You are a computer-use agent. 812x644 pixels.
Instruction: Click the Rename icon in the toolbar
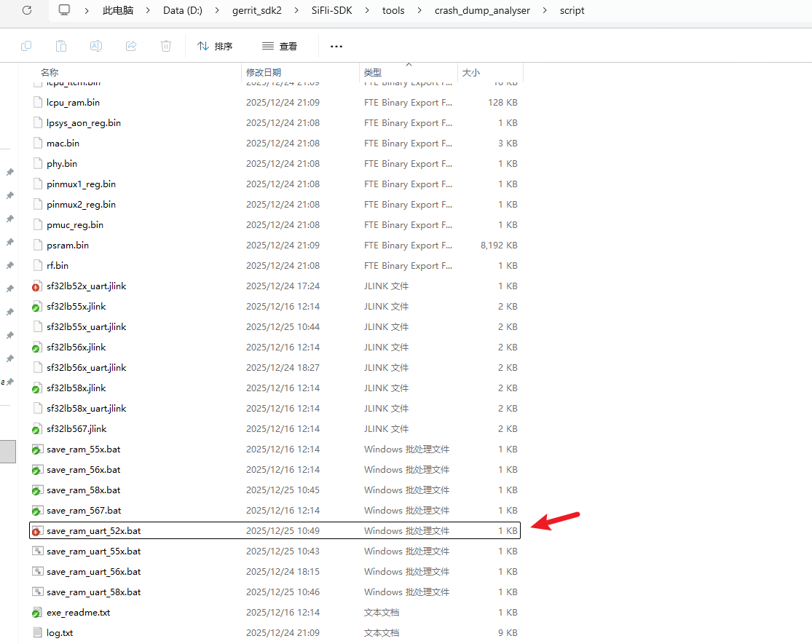pos(96,46)
